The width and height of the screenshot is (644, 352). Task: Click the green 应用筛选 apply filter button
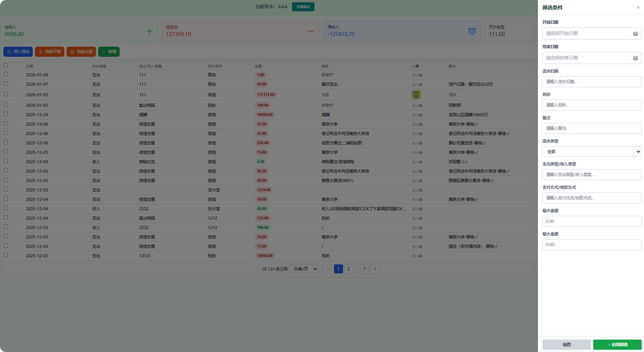(x=617, y=344)
